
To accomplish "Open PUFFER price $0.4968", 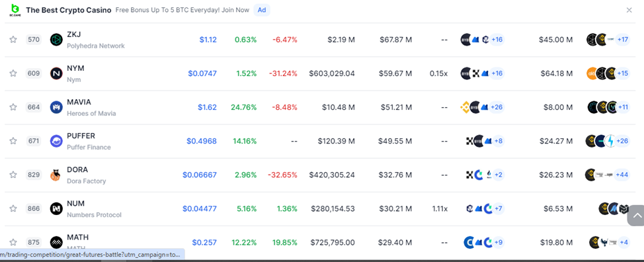I will [x=202, y=141].
